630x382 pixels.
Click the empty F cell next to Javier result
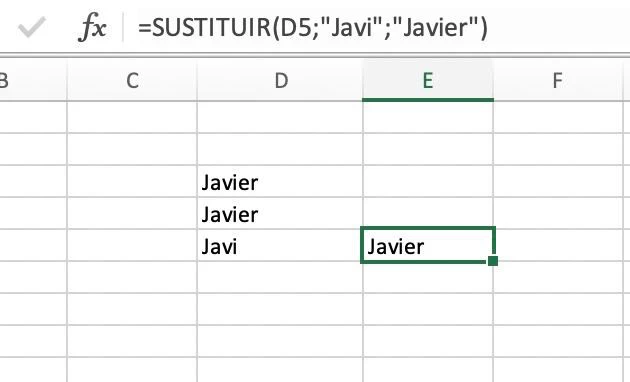pos(558,246)
